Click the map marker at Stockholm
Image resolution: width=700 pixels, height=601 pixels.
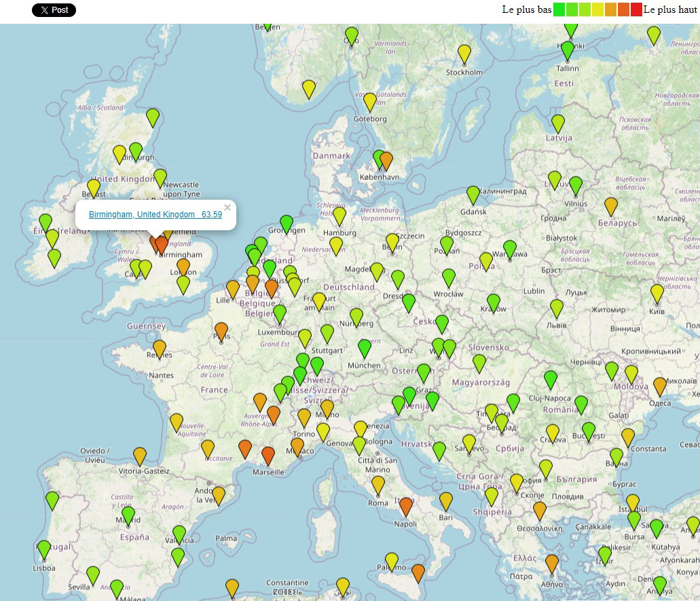point(464,53)
